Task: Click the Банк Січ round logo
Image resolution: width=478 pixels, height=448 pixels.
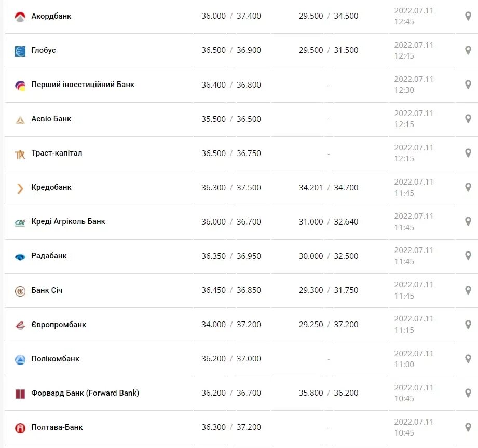Action: coord(20,291)
